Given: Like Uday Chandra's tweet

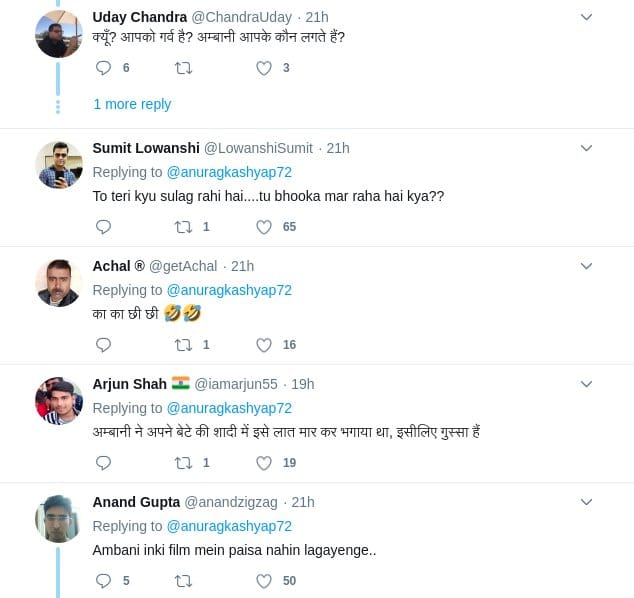Looking at the screenshot, I should pyautogui.click(x=264, y=68).
